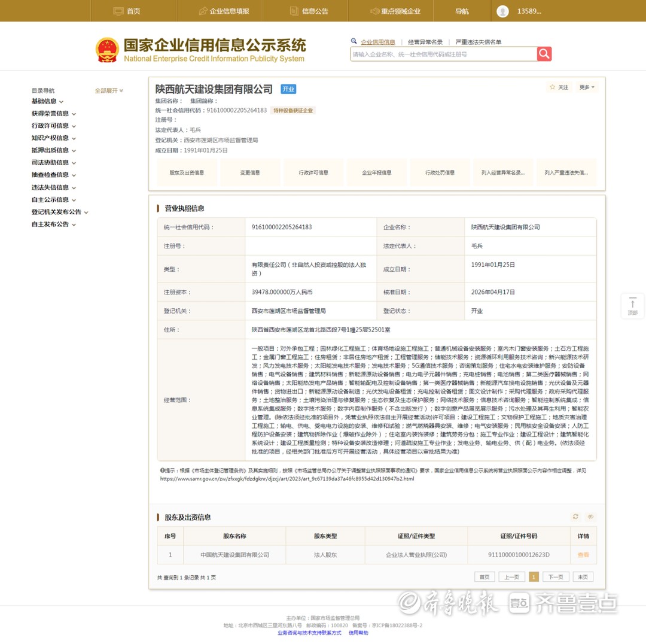Image resolution: width=646 pixels, height=644 pixels.
Task: Expand 司法协助信息 in sidebar
Action: click(54, 162)
